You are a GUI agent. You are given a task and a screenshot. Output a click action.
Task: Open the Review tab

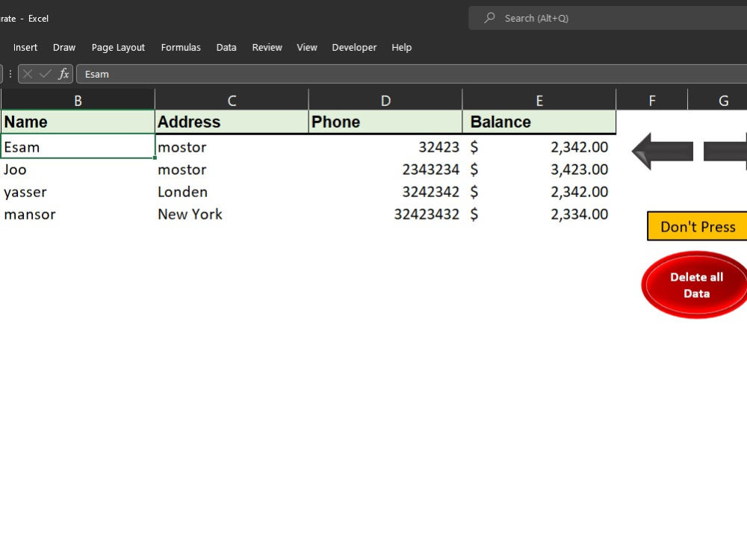(267, 48)
